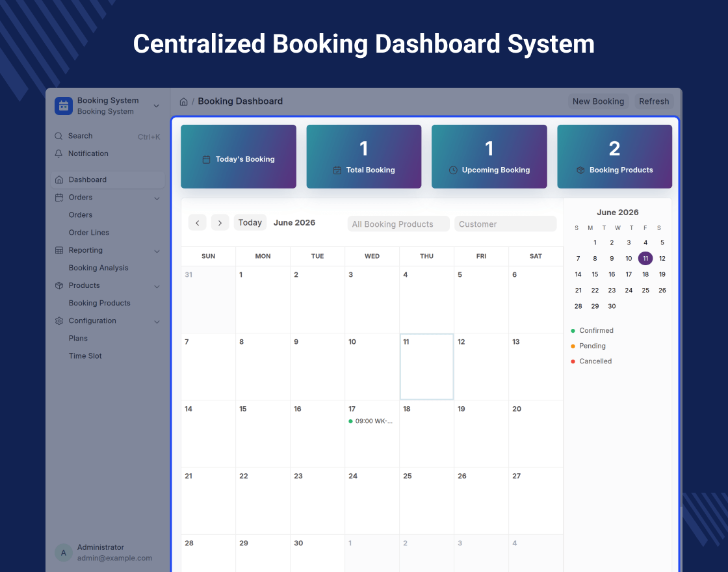Click the Notification label in sidebar
728x572 pixels.
[88, 153]
